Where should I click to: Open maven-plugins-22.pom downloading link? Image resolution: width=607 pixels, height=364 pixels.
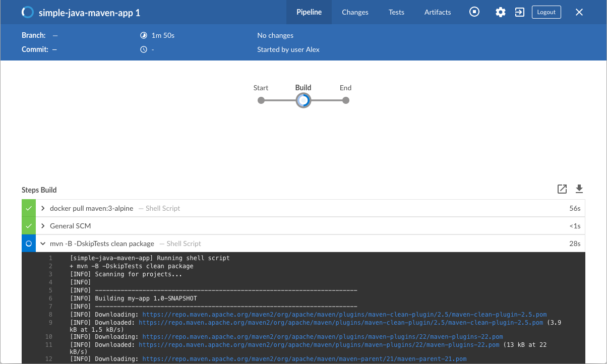[322, 337]
